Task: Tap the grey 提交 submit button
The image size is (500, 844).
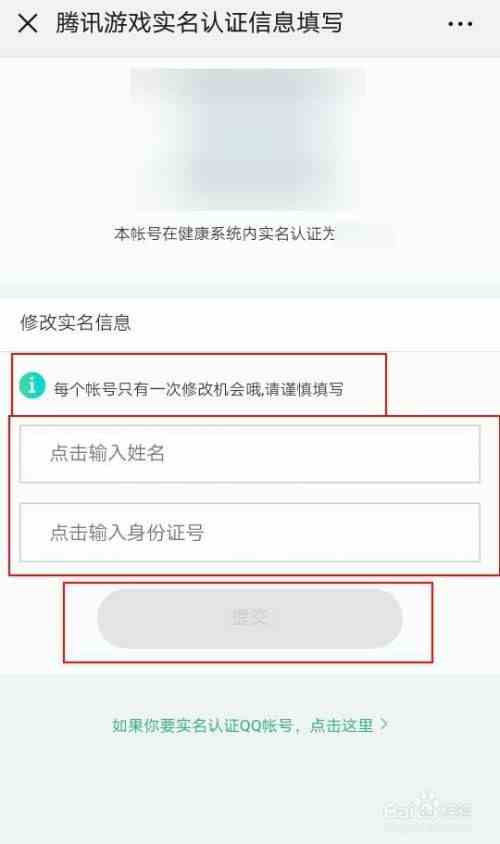Action: pyautogui.click(x=250, y=618)
